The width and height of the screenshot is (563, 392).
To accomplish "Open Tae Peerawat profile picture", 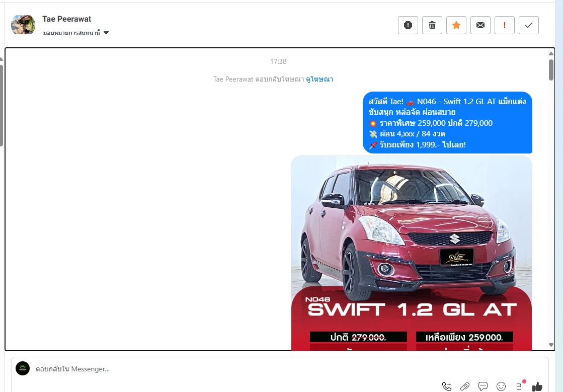I will coord(23,25).
